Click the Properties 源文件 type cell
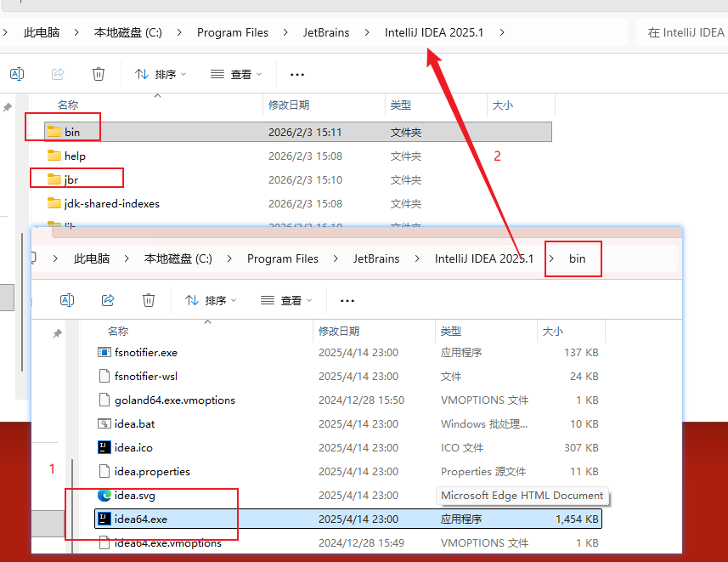 483,471
